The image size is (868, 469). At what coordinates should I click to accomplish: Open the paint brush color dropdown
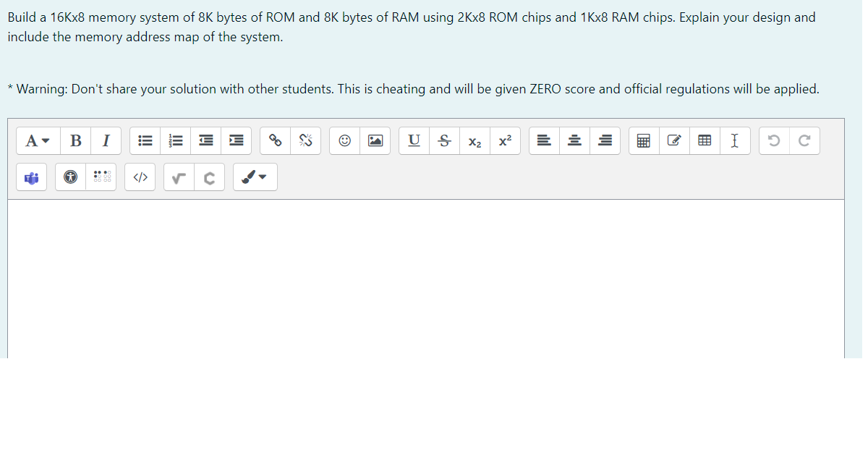pos(255,177)
